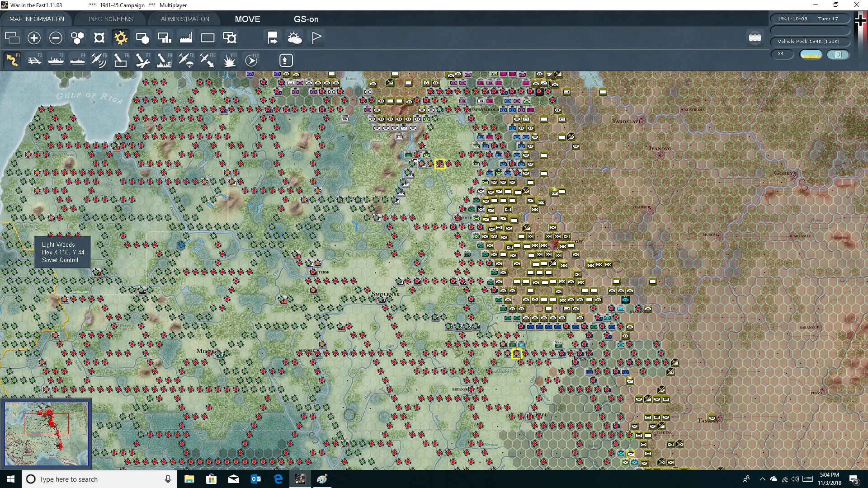868x488 pixels.
Task: Click the boxed up-arrow icon
Action: [285, 60]
